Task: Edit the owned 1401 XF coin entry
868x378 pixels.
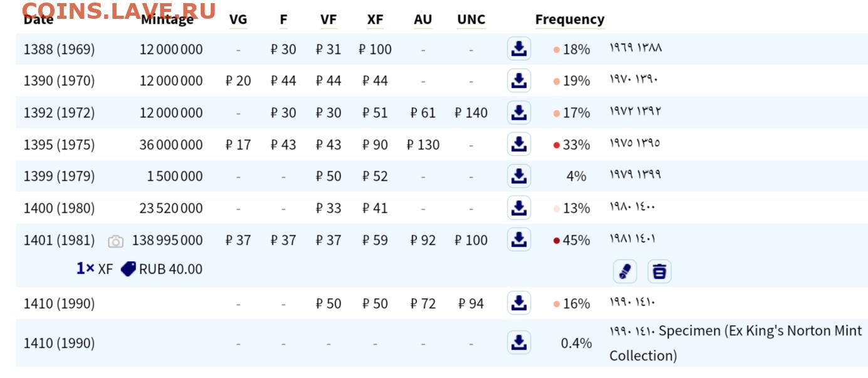Action: click(x=625, y=271)
